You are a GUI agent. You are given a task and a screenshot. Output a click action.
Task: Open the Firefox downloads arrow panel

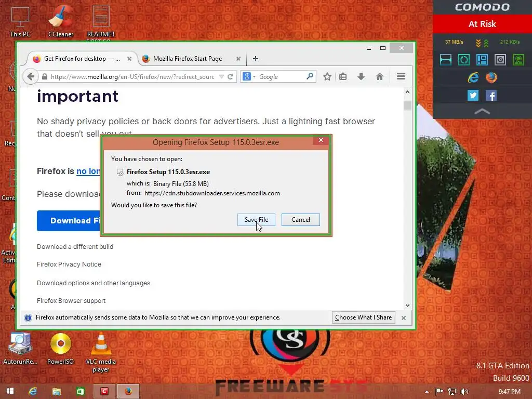tap(361, 77)
